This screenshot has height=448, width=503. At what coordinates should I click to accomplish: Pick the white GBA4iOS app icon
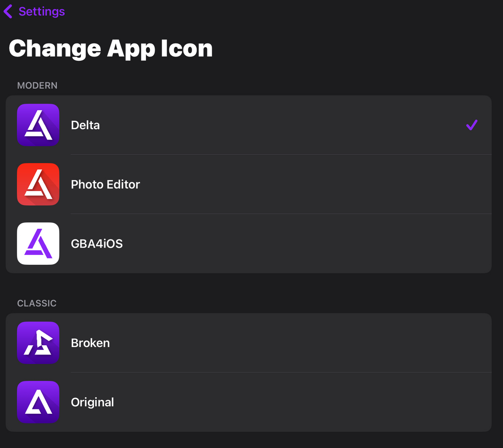[x=38, y=243]
